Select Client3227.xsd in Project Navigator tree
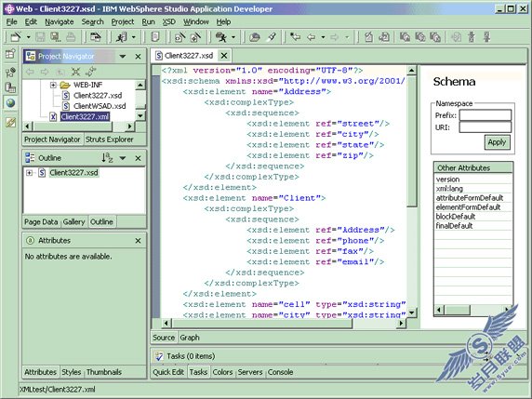532x399 pixels. click(98, 96)
